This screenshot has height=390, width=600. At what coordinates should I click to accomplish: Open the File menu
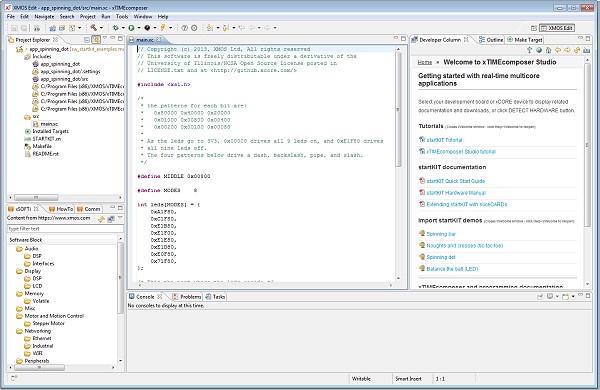click(11, 16)
